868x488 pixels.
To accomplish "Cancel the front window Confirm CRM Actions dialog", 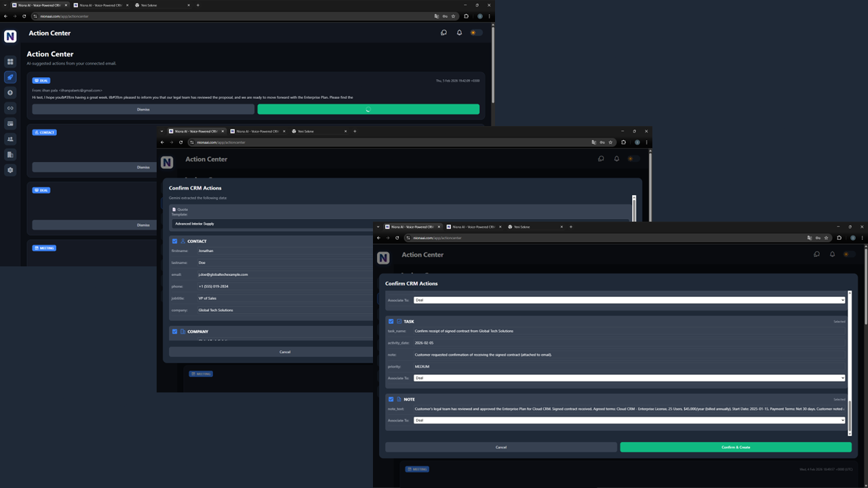I will point(501,447).
